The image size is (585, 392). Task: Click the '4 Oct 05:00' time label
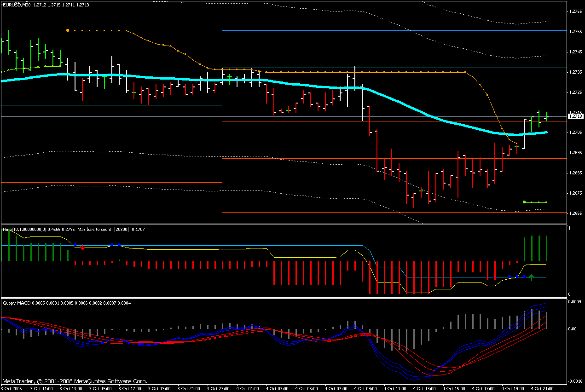[306, 389]
